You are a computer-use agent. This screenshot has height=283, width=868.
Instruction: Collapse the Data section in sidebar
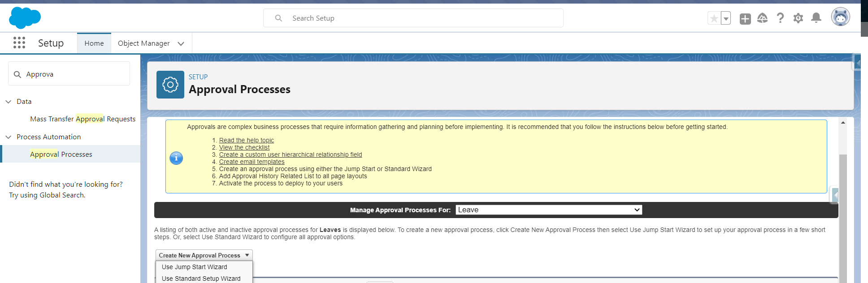pos(8,102)
